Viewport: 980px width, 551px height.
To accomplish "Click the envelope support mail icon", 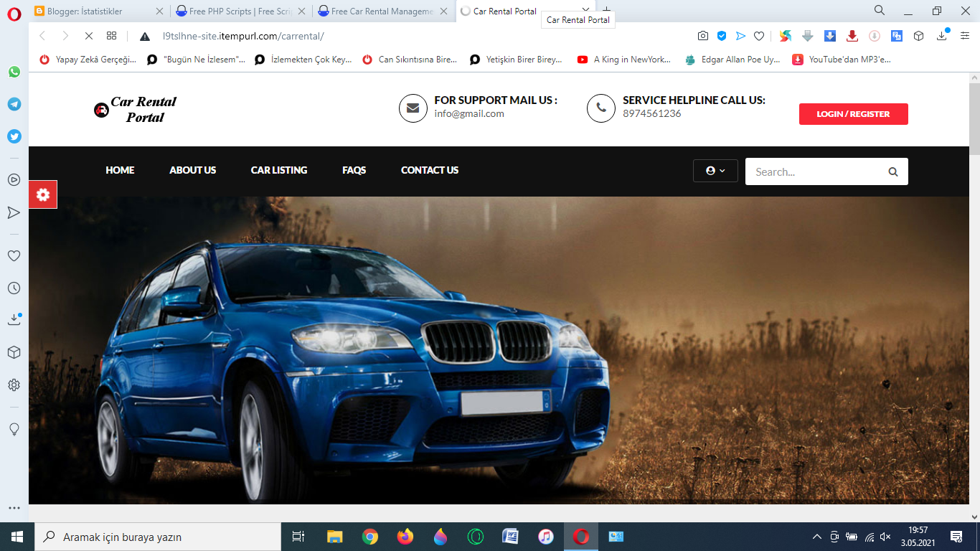I will click(x=413, y=108).
